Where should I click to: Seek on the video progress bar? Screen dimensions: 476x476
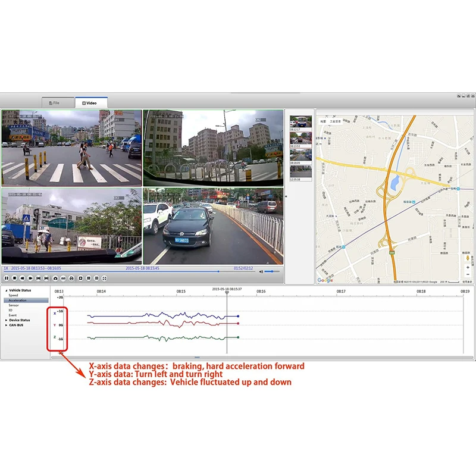click(129, 272)
